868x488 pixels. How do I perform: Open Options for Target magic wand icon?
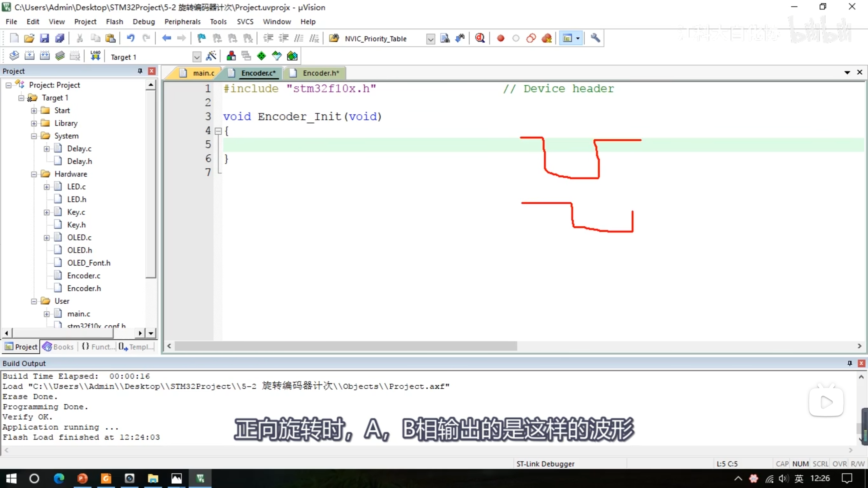211,56
